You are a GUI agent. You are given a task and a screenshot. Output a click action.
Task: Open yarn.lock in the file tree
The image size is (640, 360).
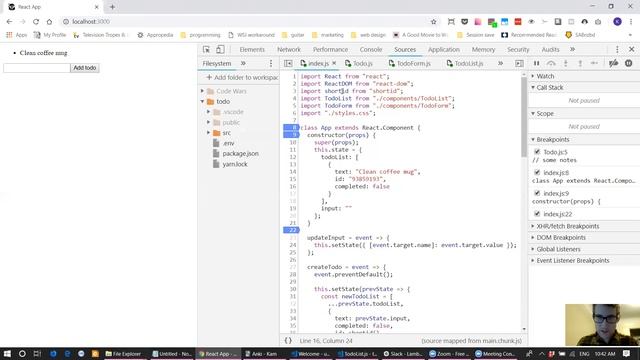(x=235, y=164)
